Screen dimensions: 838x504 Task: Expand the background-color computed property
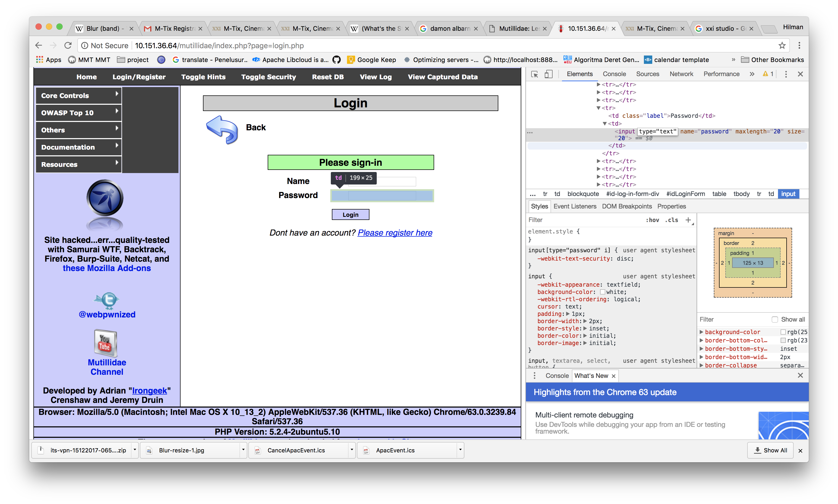(701, 332)
